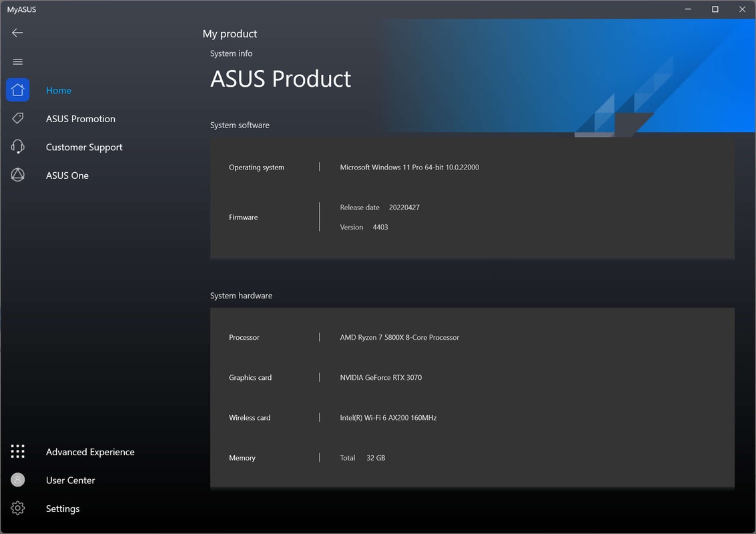Open the User Center text label

[x=71, y=481]
